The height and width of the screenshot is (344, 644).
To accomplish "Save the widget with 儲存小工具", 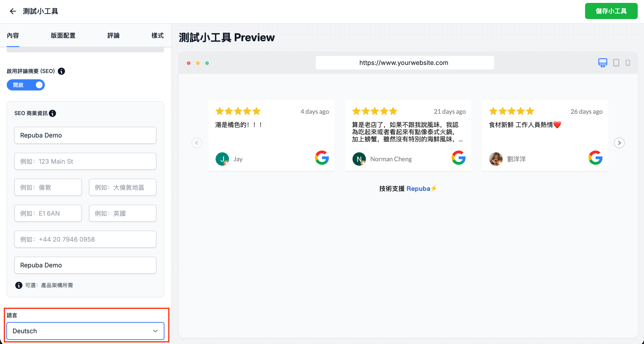I will click(611, 11).
